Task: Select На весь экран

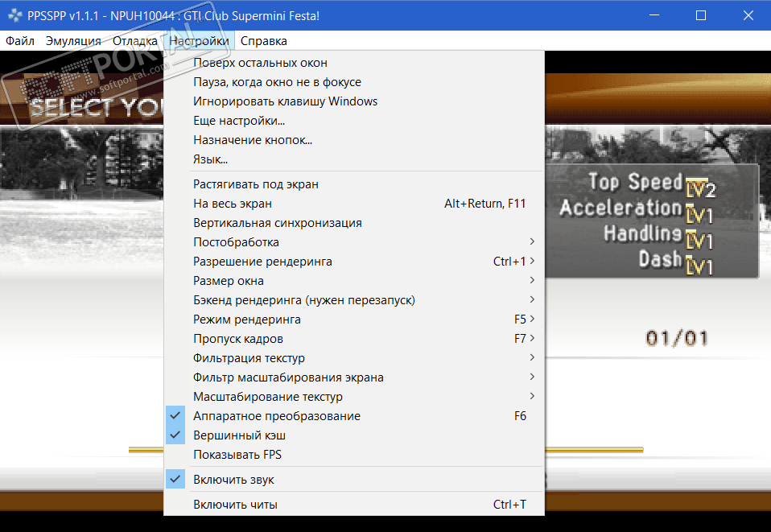Action: pos(354,204)
